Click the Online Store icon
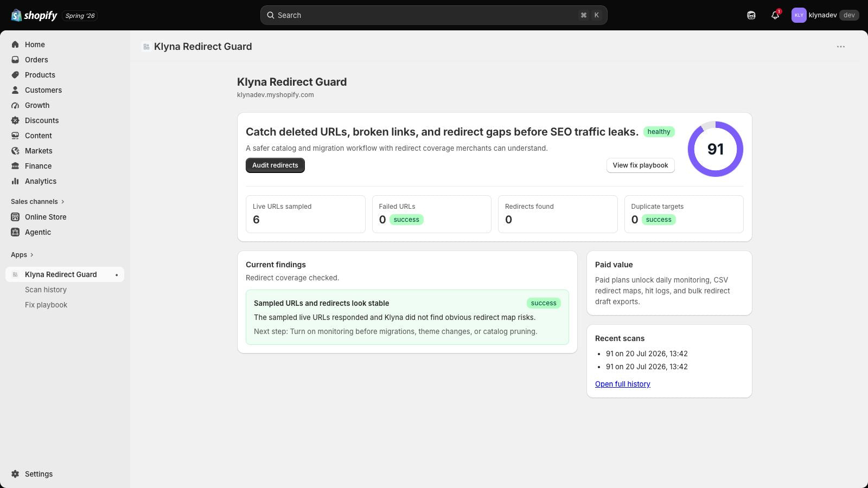This screenshot has height=488, width=868. pos(15,217)
